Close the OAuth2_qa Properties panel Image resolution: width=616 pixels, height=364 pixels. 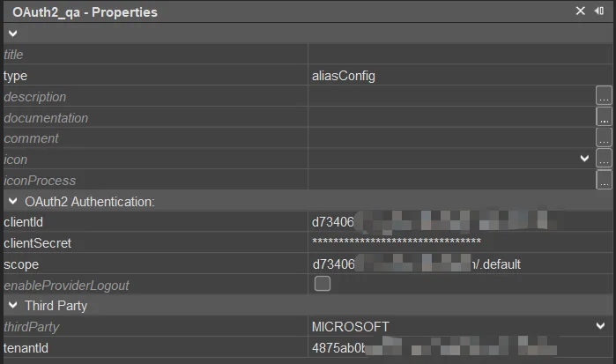tap(580, 11)
